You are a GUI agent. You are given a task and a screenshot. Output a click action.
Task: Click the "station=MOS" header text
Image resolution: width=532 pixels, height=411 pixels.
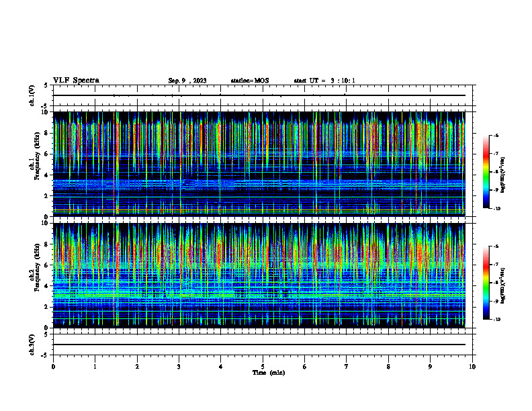click(x=250, y=81)
